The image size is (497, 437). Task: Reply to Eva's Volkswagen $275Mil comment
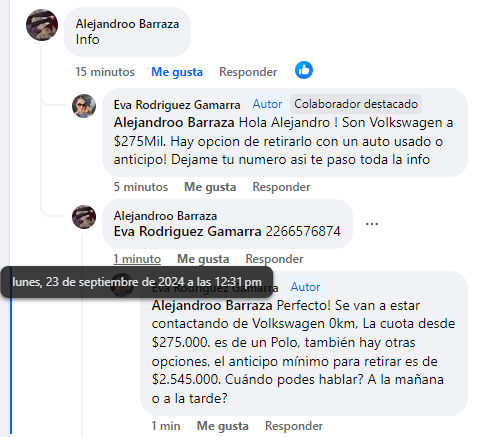281,187
